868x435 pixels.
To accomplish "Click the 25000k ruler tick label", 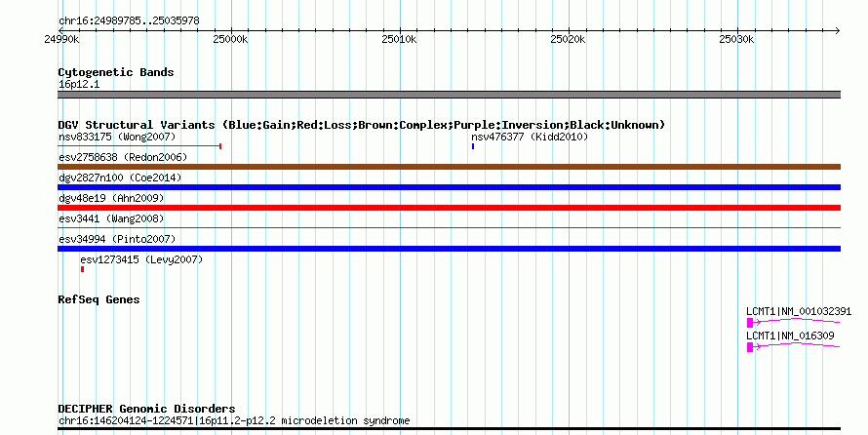I will point(230,39).
